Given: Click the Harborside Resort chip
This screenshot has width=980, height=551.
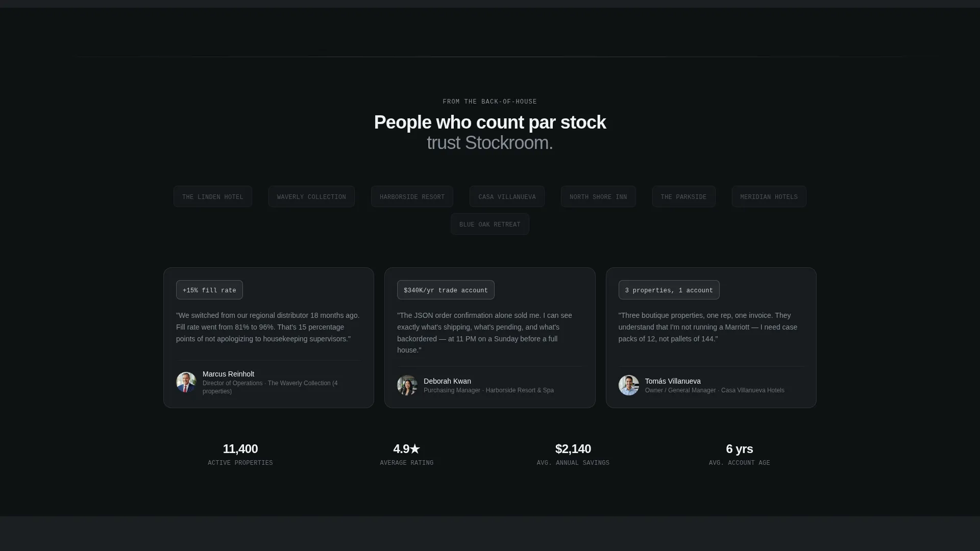Looking at the screenshot, I should click(x=412, y=196).
